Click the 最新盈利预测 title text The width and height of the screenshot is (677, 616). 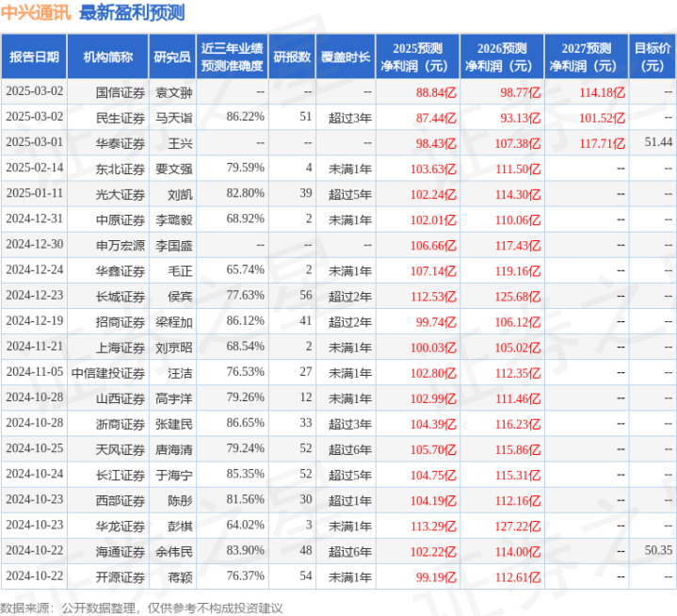tap(132, 12)
